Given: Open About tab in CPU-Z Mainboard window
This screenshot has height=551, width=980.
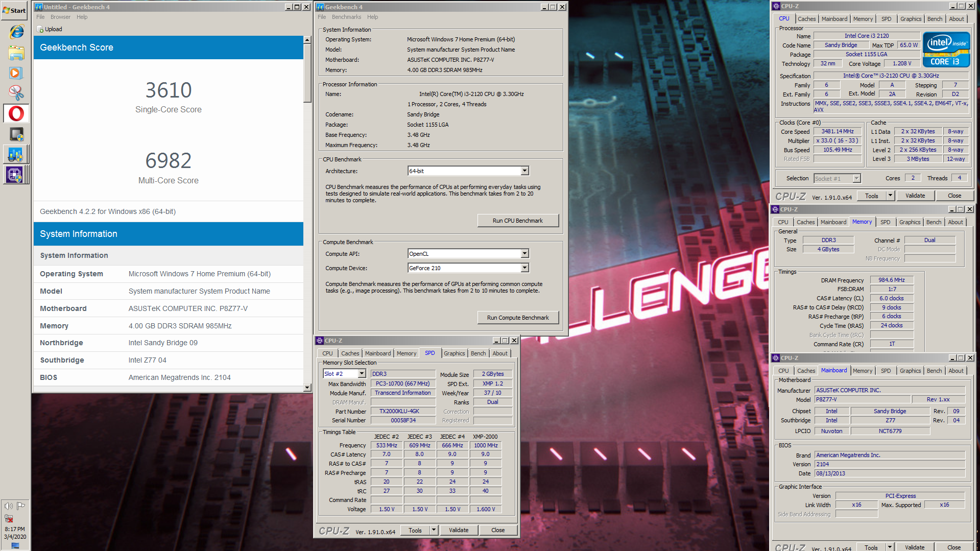Looking at the screenshot, I should (956, 371).
